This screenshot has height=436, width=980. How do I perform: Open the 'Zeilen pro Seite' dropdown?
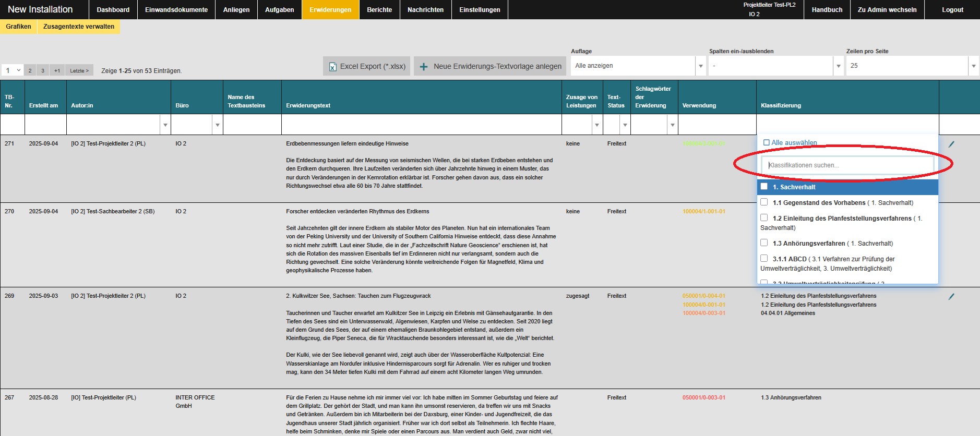coord(973,66)
